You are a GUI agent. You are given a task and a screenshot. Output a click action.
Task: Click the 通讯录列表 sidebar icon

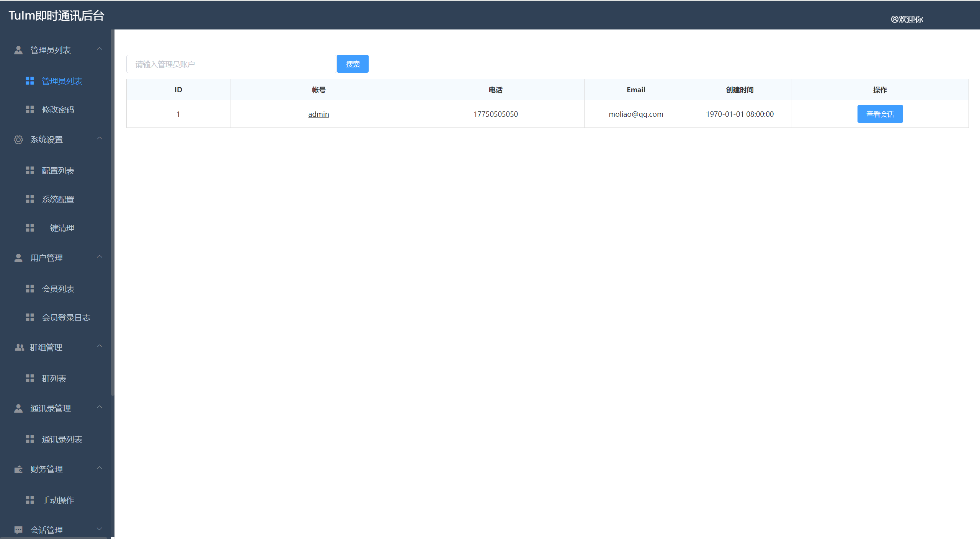click(x=29, y=439)
